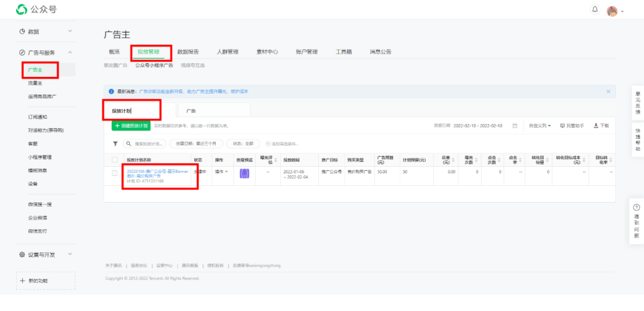Toggle the select-all checkbox in table header

click(115, 160)
